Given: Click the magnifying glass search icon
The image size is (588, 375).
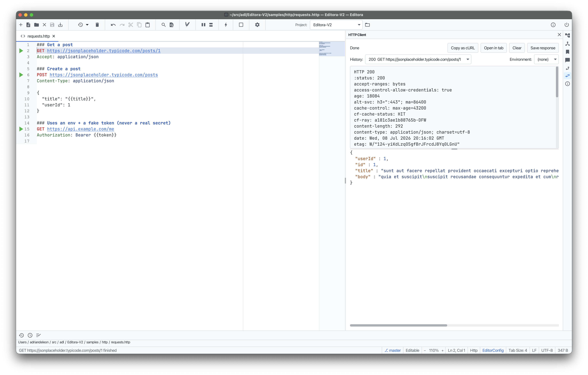Looking at the screenshot, I should click(163, 25).
